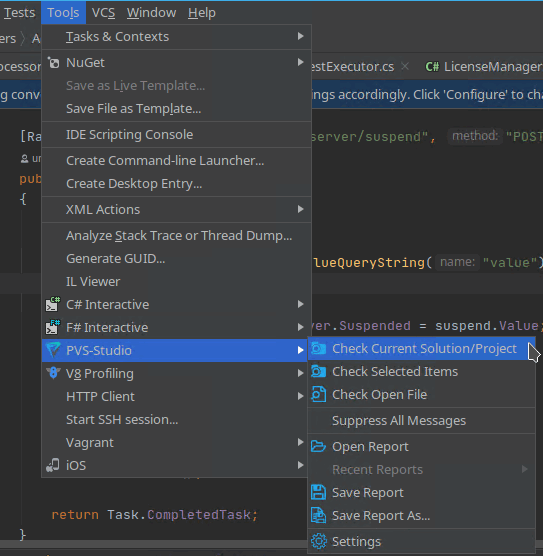Screen dimensions: 543x556
Task: Expand the HTTP Client submenu arrow
Action: (x=300, y=396)
